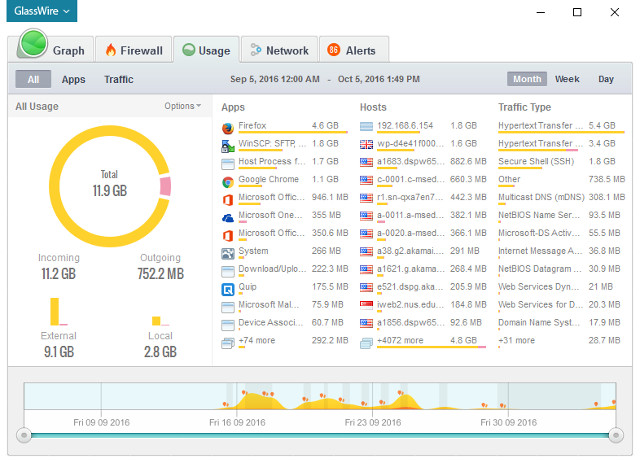Click the External usage bar chart
The width and height of the screenshot is (640, 463).
click(x=58, y=312)
